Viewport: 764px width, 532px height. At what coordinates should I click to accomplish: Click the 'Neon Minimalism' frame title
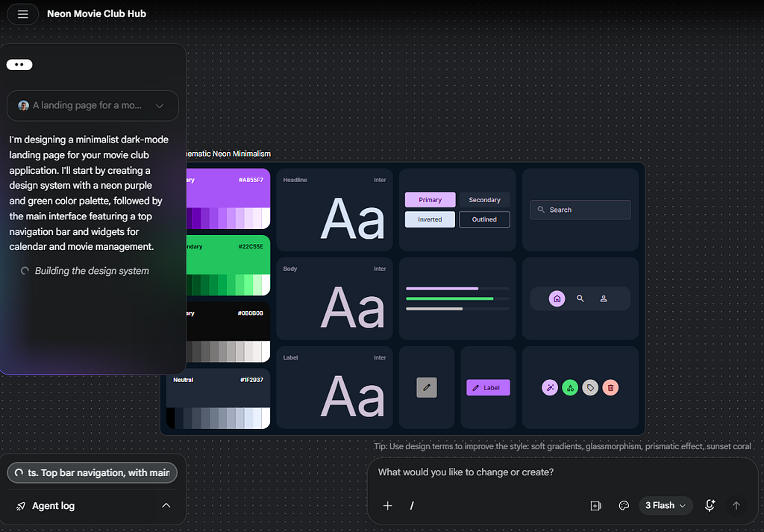point(228,154)
